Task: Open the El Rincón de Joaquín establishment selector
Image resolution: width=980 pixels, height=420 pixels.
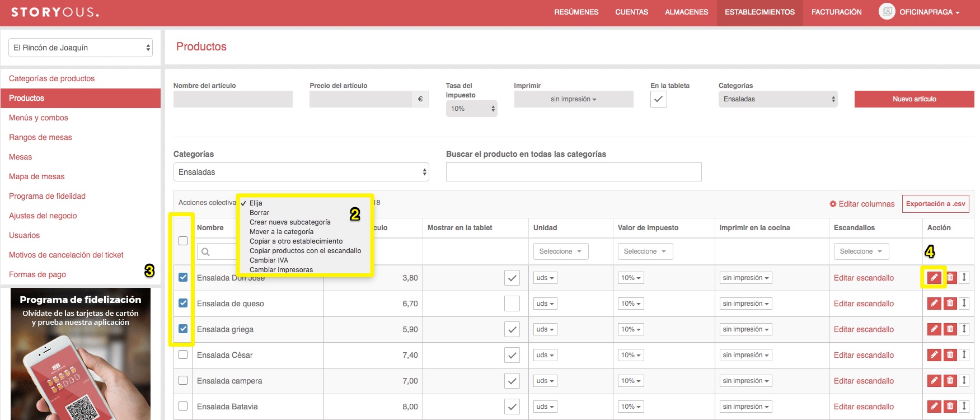Action: coord(81,48)
